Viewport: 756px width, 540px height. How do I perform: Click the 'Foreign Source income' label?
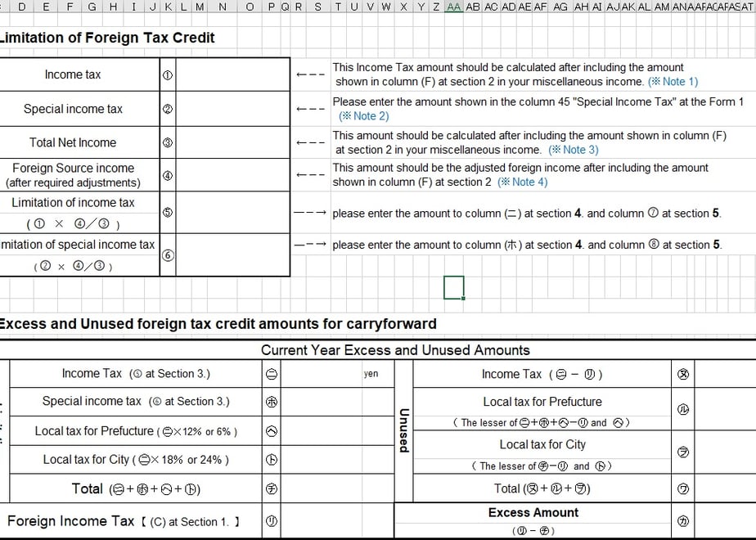(74, 169)
